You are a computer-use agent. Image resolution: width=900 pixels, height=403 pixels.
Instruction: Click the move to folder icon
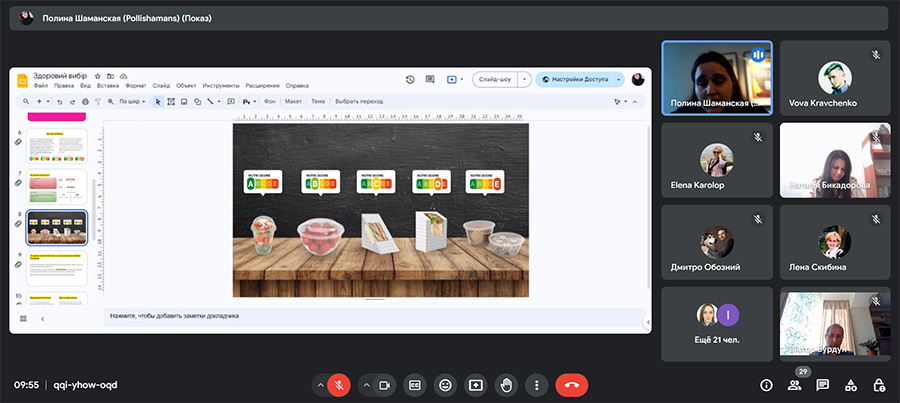point(110,76)
